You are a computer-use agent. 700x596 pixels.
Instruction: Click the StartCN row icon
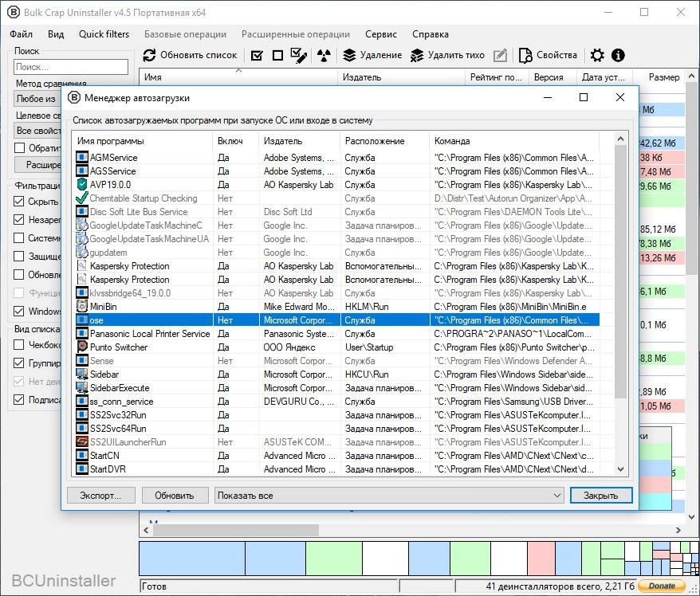(82, 455)
